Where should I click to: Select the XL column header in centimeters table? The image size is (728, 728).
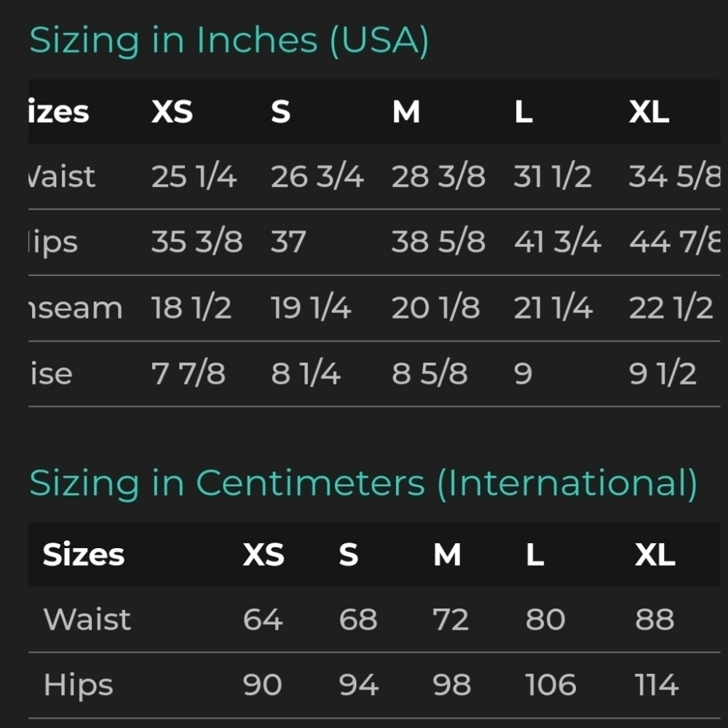pos(654,555)
